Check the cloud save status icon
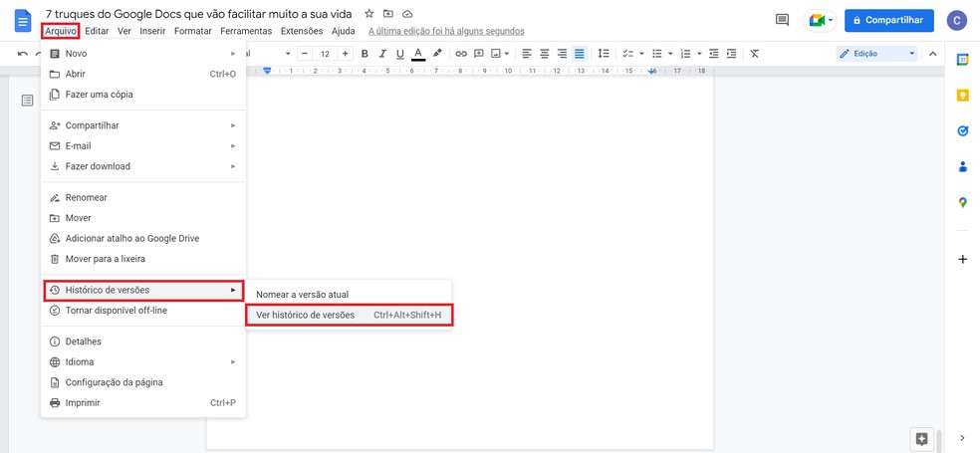This screenshot has height=453, width=980. (407, 14)
